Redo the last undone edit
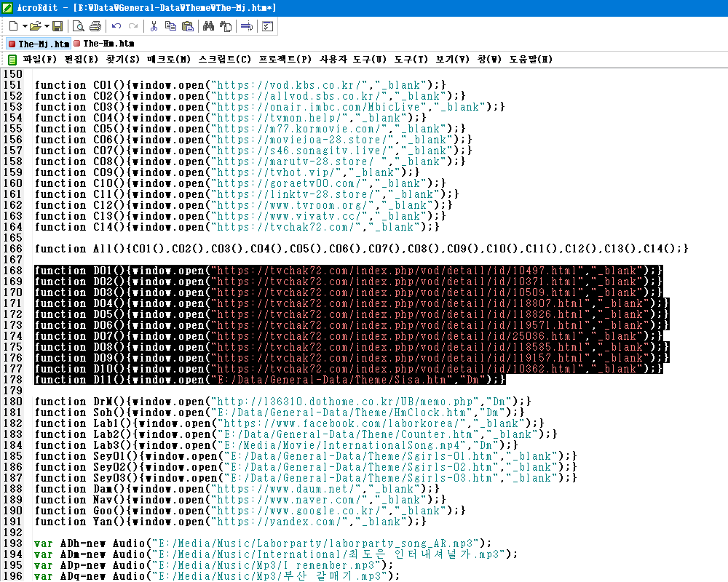The width and height of the screenshot is (728, 582). (x=133, y=26)
